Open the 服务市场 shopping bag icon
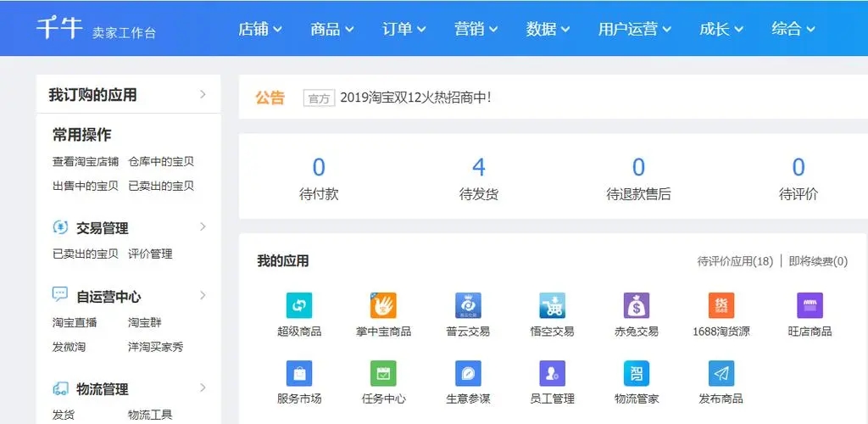 (x=299, y=373)
